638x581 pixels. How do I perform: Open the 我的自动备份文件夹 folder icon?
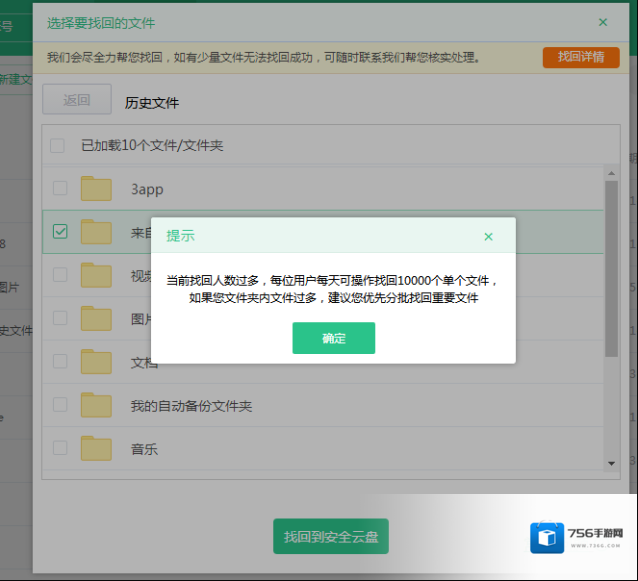96,405
